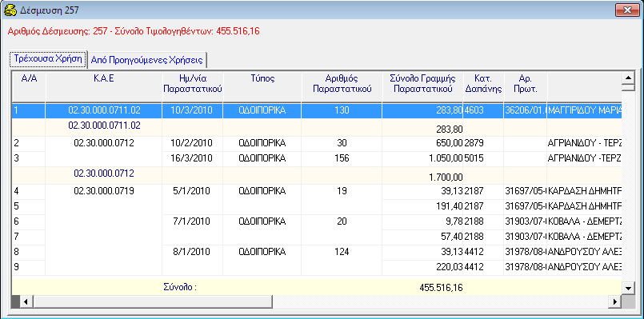Click the Σύνολο label in the footer
This screenshot has width=644, height=319.
point(180,287)
